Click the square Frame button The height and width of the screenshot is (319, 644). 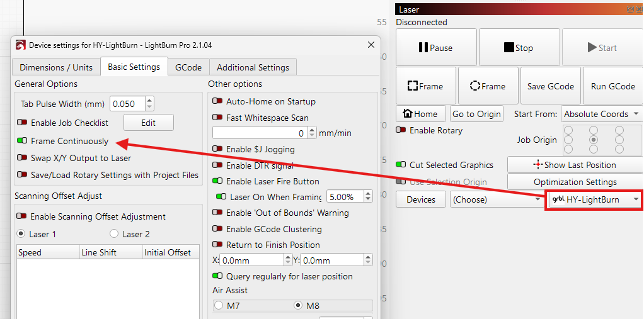pyautogui.click(x=426, y=86)
